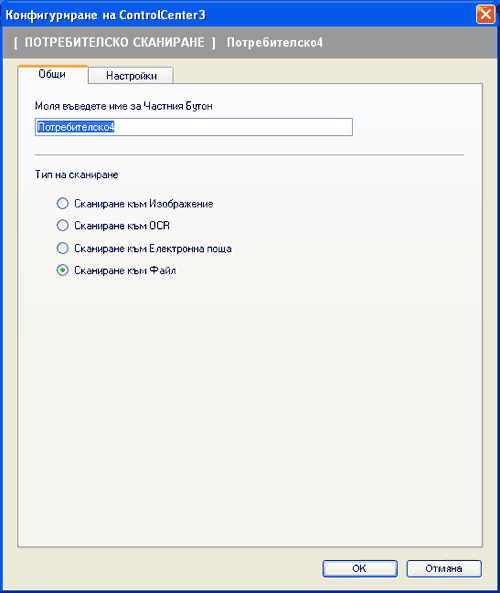
Task: Switch to the Общи tab
Action: click(53, 74)
